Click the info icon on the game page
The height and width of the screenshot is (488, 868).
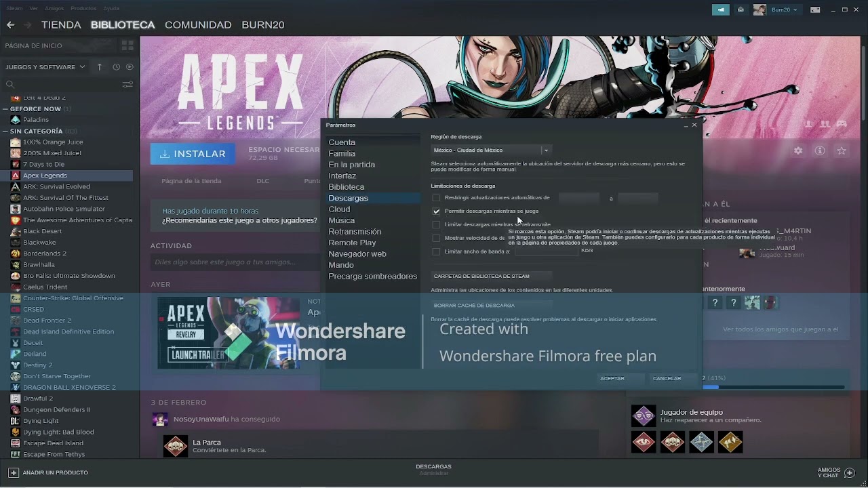point(820,150)
